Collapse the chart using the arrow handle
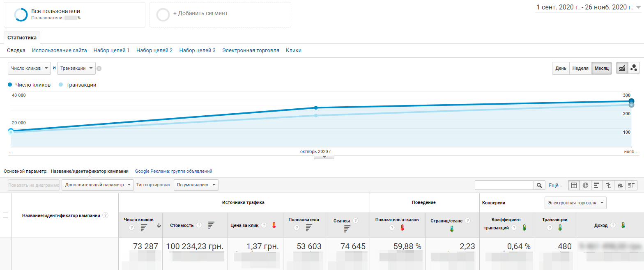 point(324,157)
